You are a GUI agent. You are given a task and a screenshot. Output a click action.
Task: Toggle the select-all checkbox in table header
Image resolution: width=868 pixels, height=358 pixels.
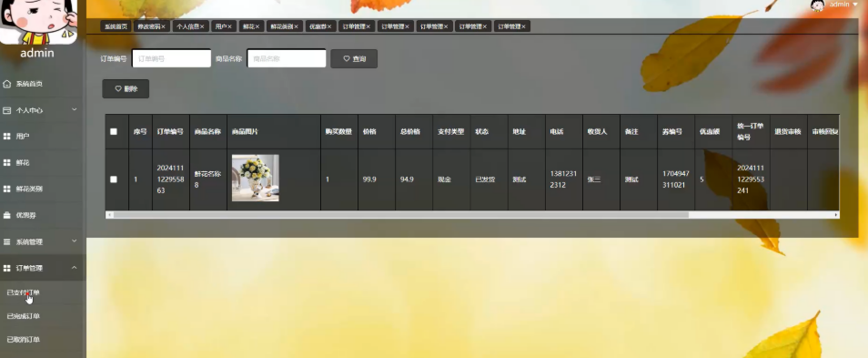114,131
